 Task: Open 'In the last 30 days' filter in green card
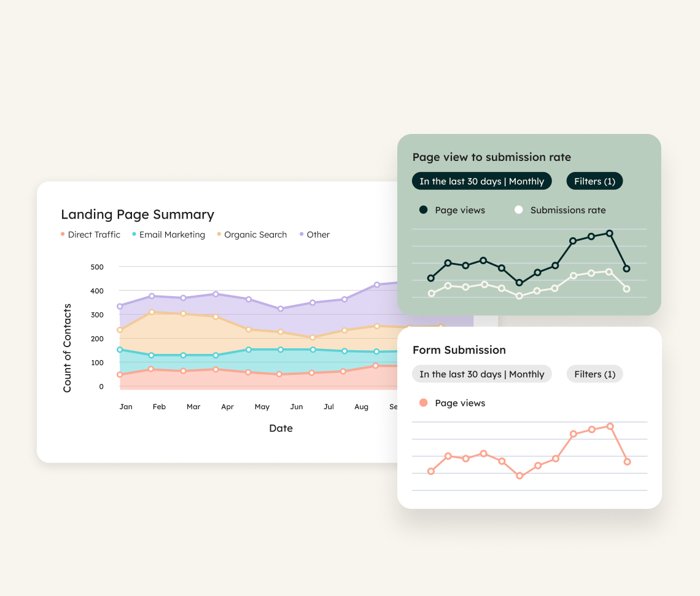tap(481, 181)
